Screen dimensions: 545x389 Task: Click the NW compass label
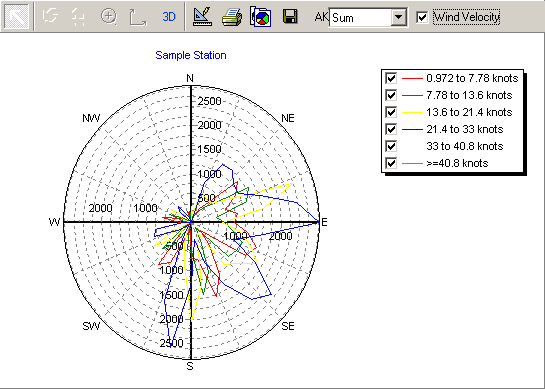point(91,118)
